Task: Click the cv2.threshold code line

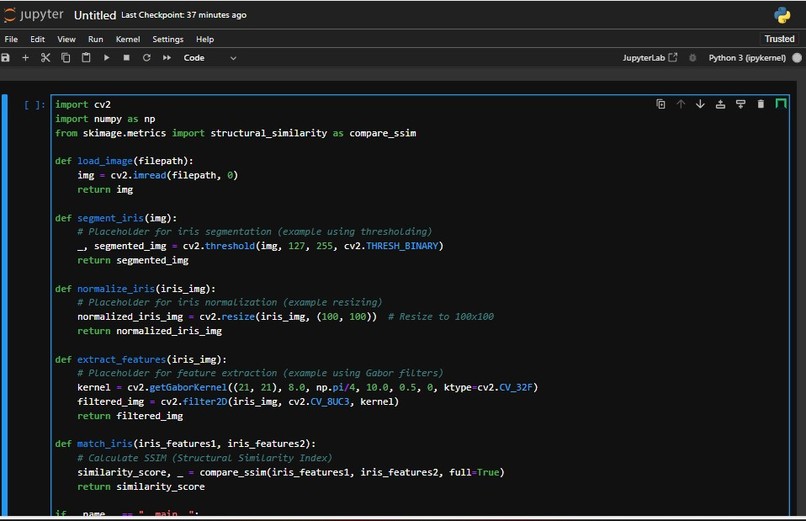Action: click(x=260, y=246)
